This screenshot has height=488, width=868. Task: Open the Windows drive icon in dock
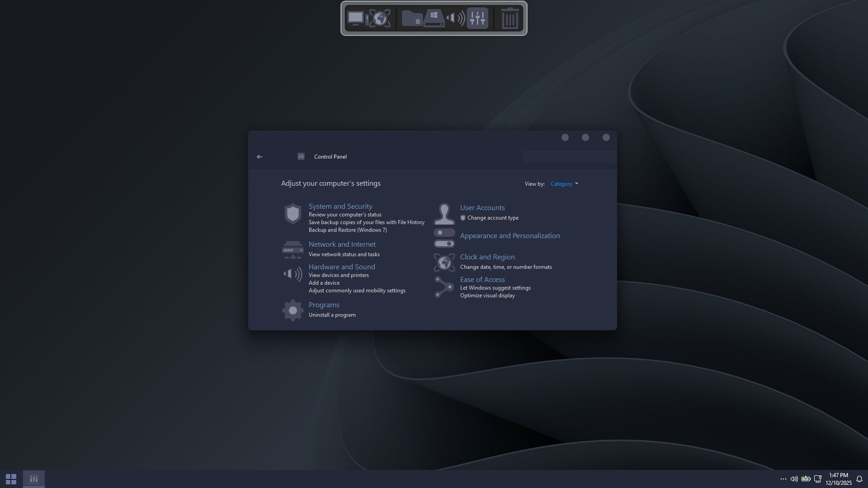pos(434,19)
